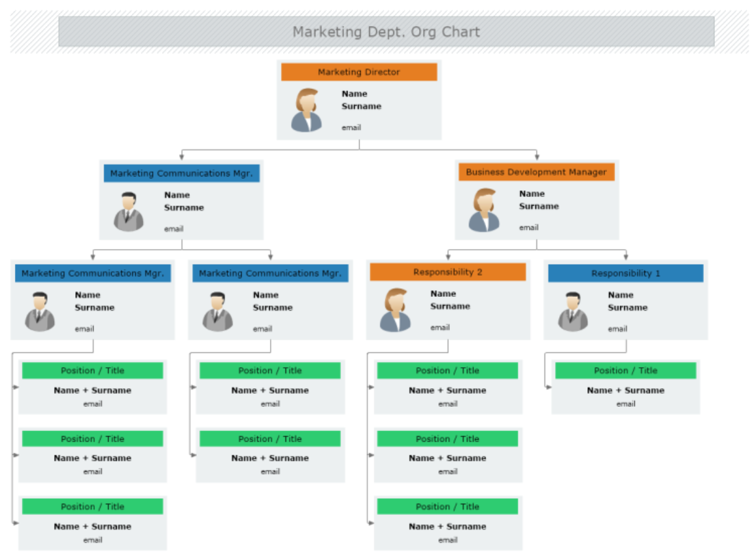Select Name + Surname in the bottom-right Position card
The width and height of the screenshot is (756, 559).
(625, 390)
